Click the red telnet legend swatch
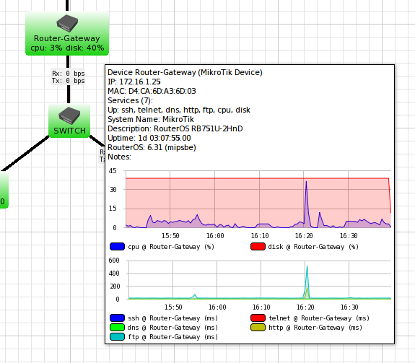415x363 pixels. pyautogui.click(x=258, y=318)
